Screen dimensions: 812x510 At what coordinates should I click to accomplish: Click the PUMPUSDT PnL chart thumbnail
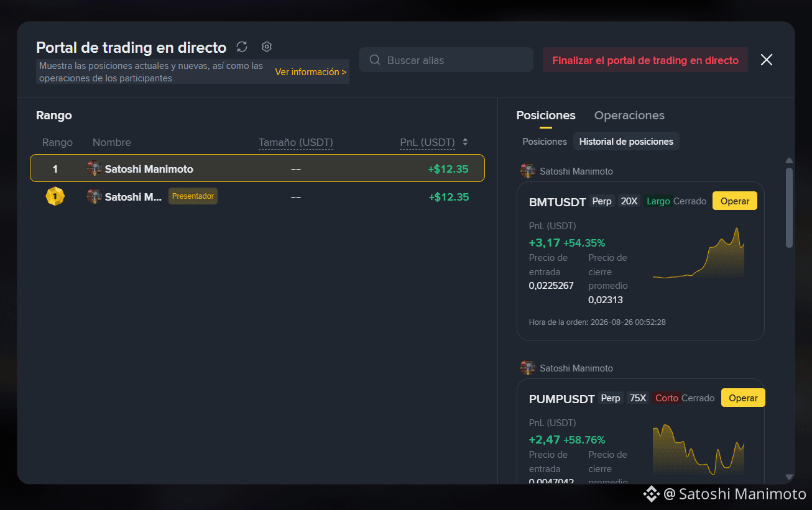698,450
